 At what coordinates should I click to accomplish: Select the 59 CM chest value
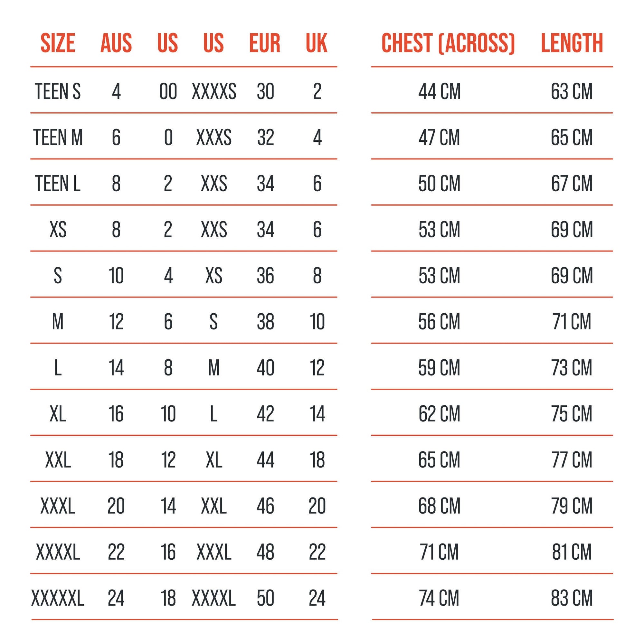tap(439, 368)
